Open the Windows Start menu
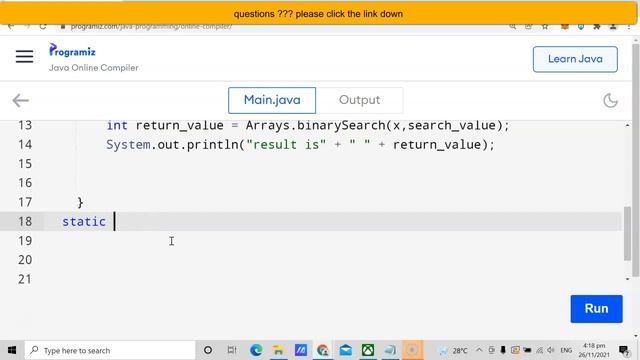This screenshot has height=360, width=640. pos(12,350)
